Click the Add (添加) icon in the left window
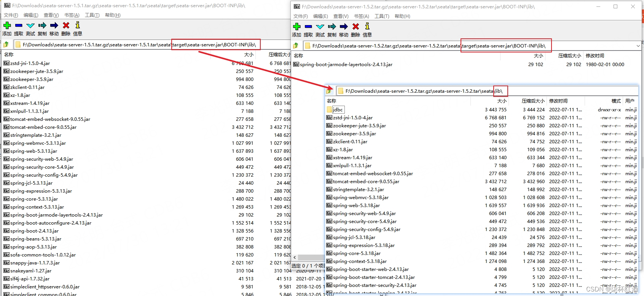This screenshot has height=296, width=644. [x=7, y=25]
